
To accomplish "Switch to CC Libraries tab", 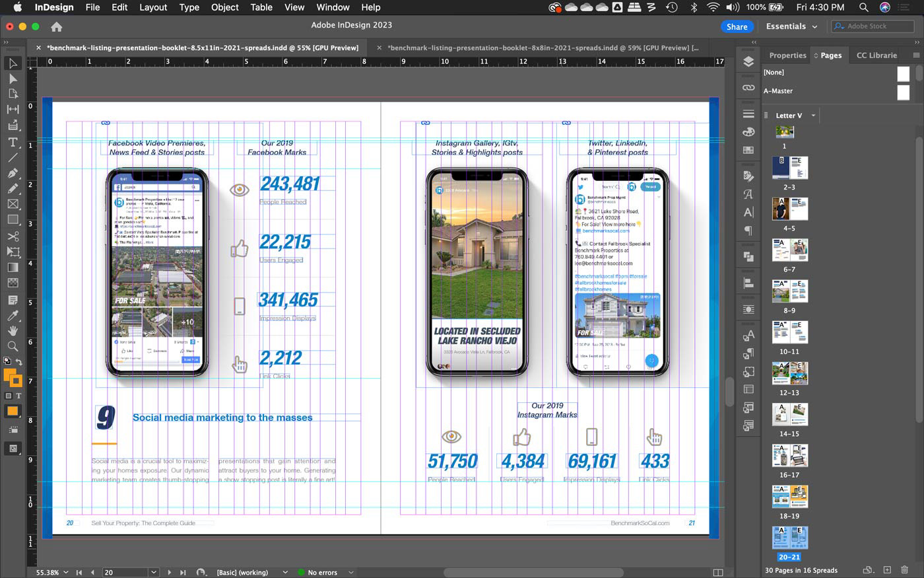I will 876,55.
